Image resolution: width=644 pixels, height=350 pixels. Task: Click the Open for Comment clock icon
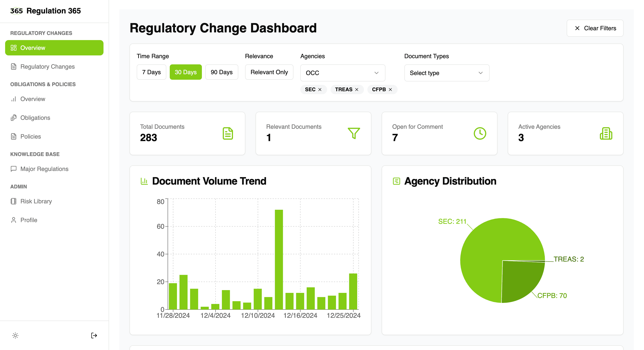tap(480, 133)
